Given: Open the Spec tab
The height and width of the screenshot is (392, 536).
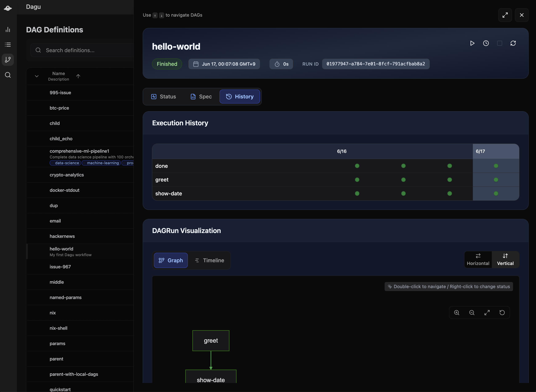Looking at the screenshot, I should (x=201, y=97).
